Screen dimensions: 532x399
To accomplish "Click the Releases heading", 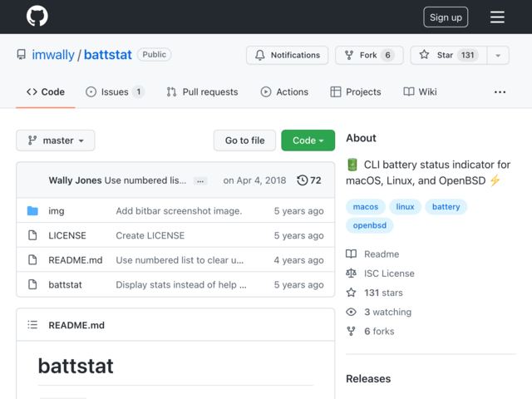I will pyautogui.click(x=368, y=379).
